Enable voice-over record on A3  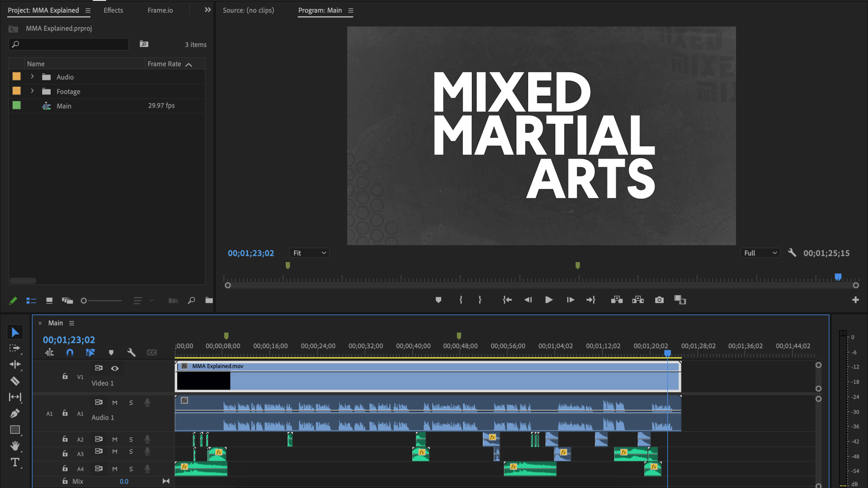coord(147,451)
